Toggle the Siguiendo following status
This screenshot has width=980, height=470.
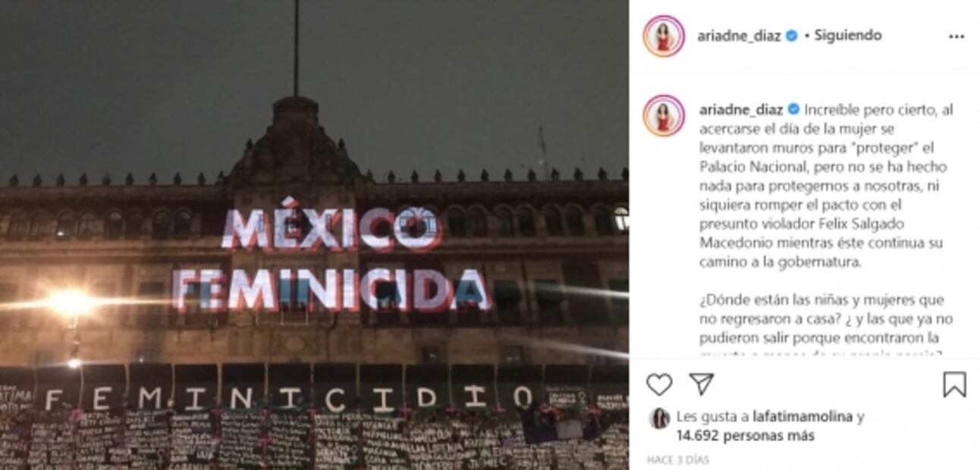[x=847, y=36]
